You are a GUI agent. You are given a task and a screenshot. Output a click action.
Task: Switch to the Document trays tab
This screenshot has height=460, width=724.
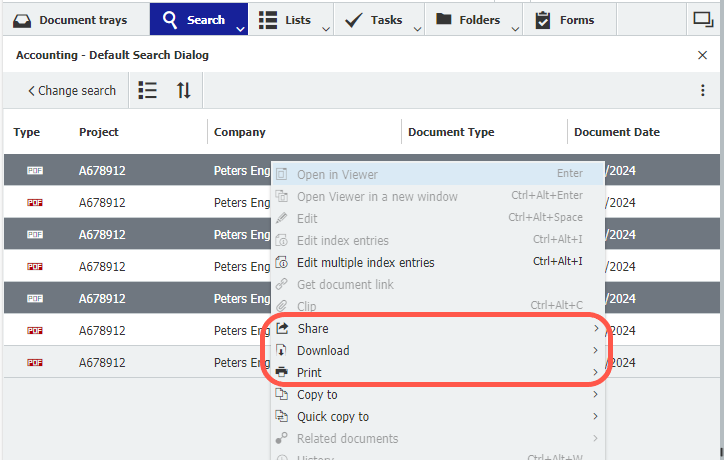[70, 20]
